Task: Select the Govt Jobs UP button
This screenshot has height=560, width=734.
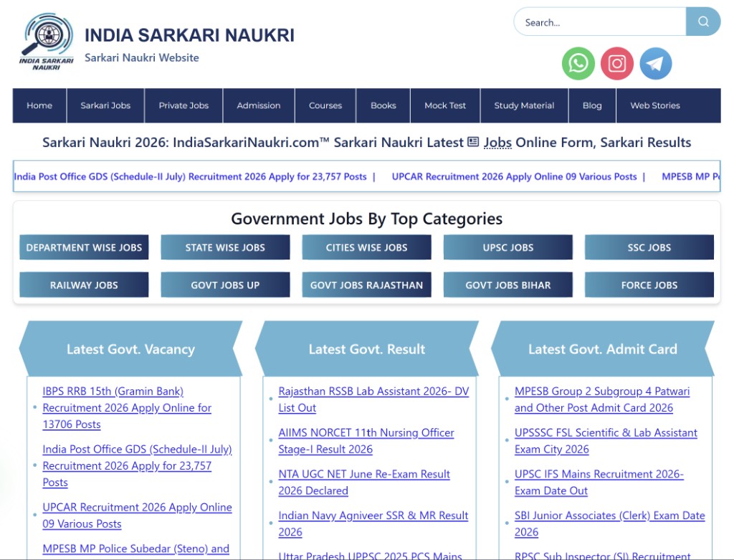Action: click(x=225, y=285)
